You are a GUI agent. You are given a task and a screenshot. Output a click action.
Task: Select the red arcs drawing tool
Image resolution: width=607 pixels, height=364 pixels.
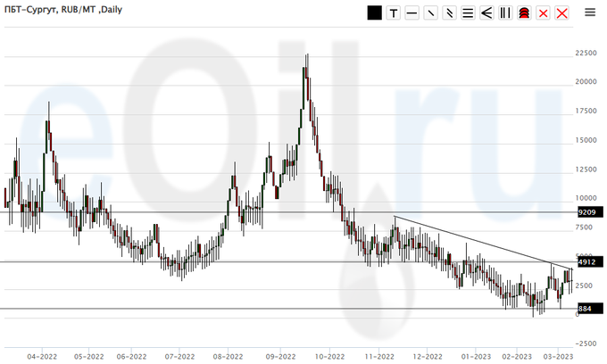click(x=524, y=13)
